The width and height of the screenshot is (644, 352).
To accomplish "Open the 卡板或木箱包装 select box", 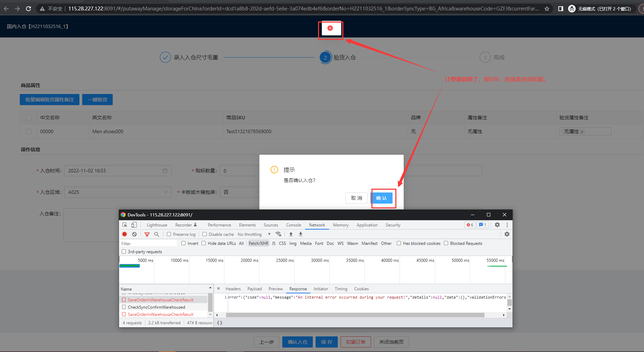I will point(240,192).
